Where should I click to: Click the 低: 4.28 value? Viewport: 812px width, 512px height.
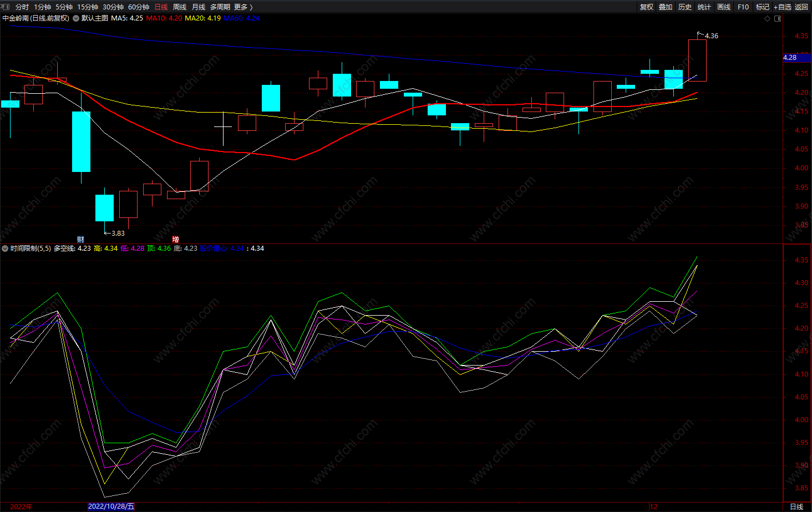[x=133, y=249]
